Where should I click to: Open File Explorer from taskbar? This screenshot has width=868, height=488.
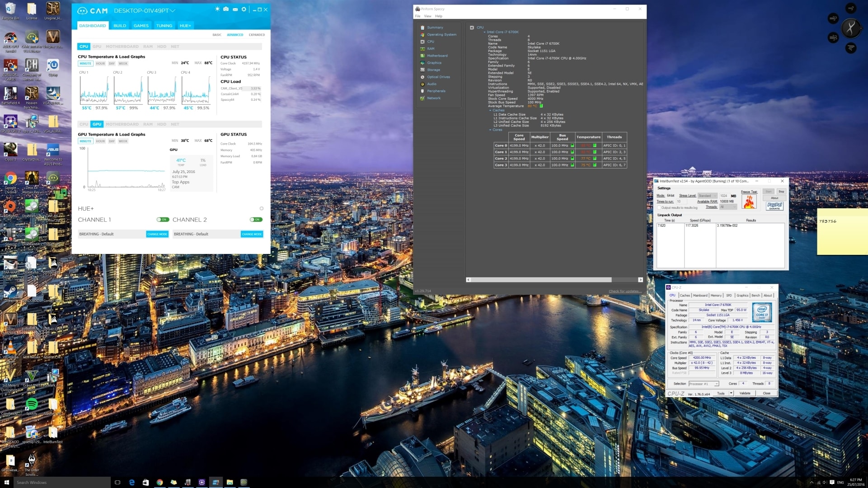[230, 482]
